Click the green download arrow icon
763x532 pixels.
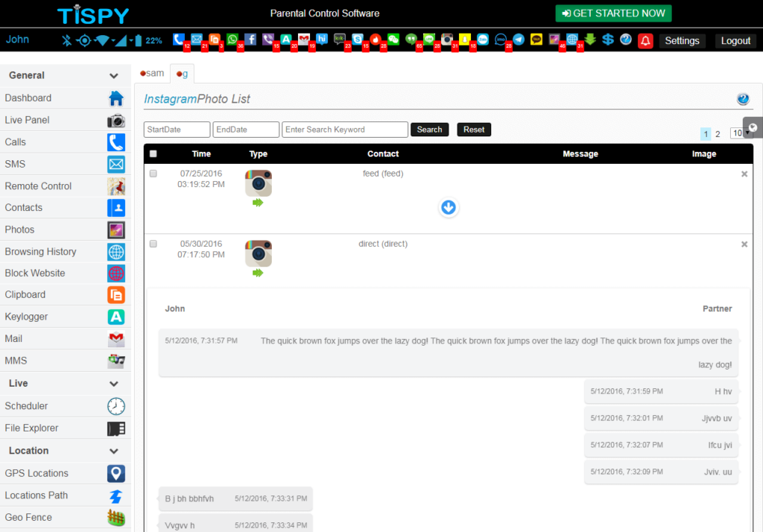590,39
